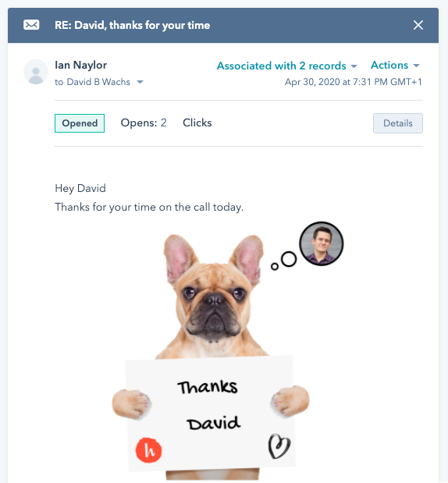Click the circular profile photo thought bubble
Viewport: 448px width, 483px height.
pyautogui.click(x=322, y=243)
